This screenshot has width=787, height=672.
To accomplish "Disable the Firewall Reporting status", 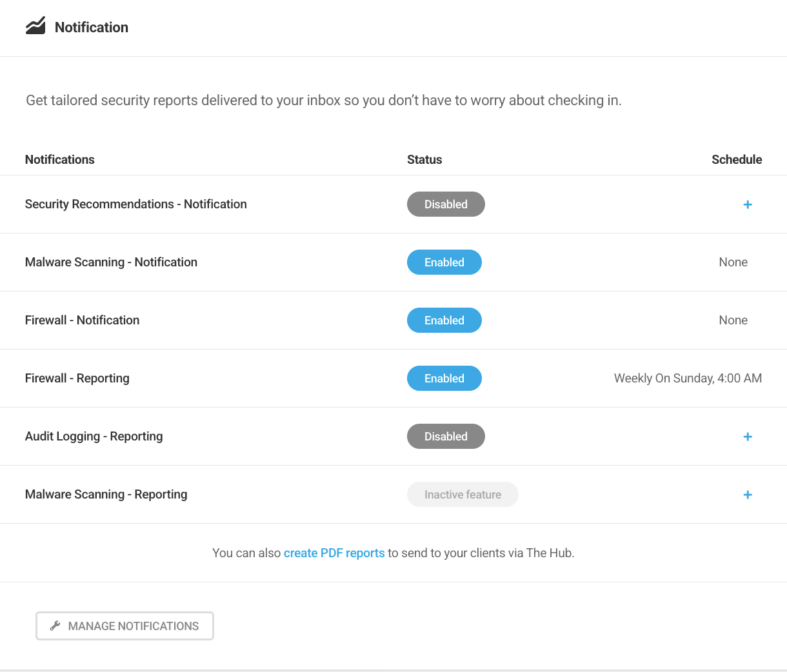I will pyautogui.click(x=444, y=378).
